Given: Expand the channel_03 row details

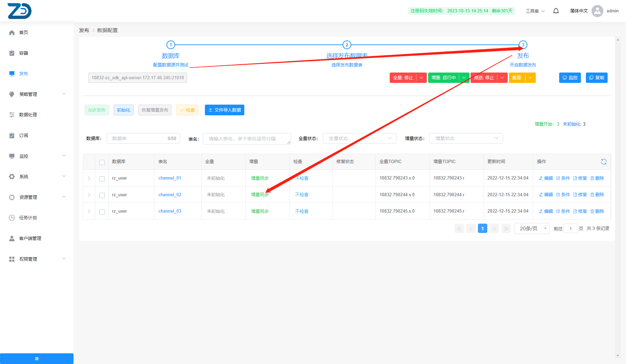Looking at the screenshot, I should coord(89,211).
